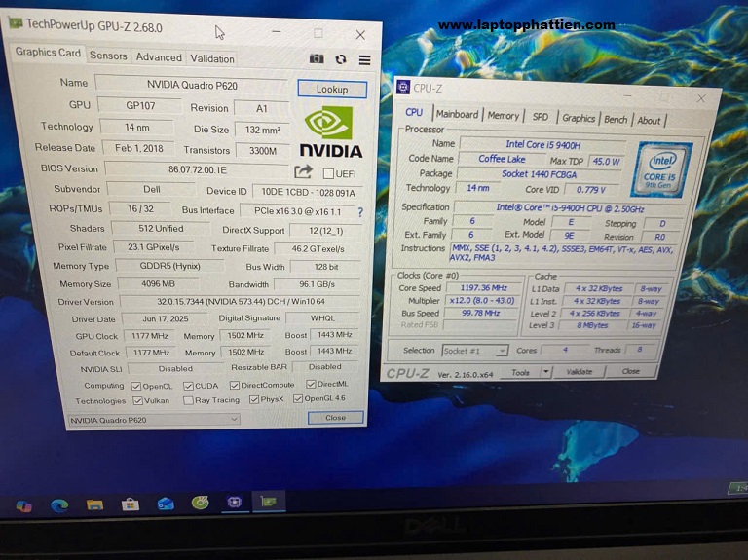
Task: Switch to the Mainboard tab in CPU-Z
Action: pos(457,115)
